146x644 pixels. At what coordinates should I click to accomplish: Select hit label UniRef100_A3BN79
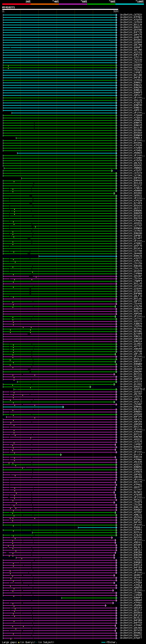131,324
